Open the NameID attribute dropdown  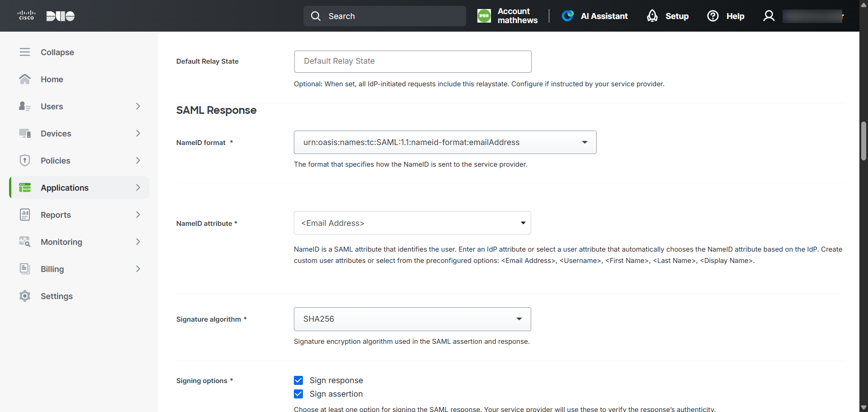click(x=412, y=223)
